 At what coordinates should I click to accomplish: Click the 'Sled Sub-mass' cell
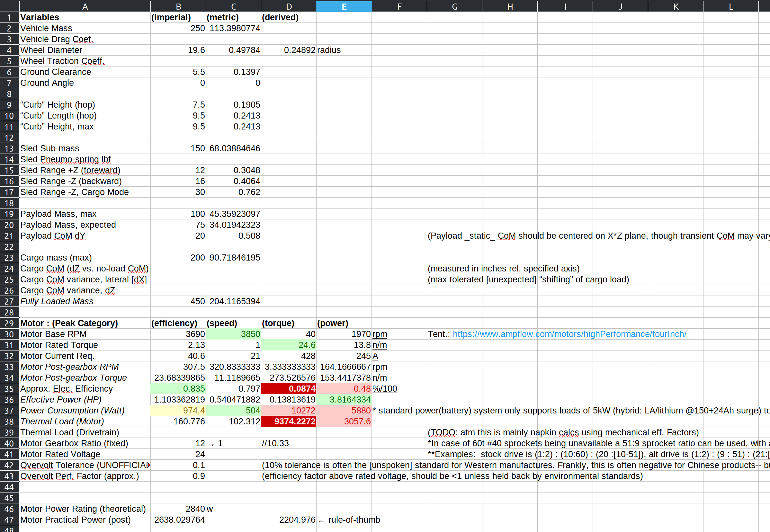tap(85, 148)
